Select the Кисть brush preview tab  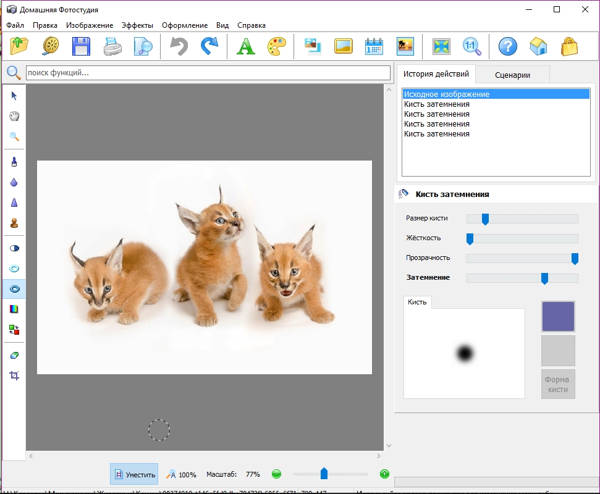pos(417,302)
